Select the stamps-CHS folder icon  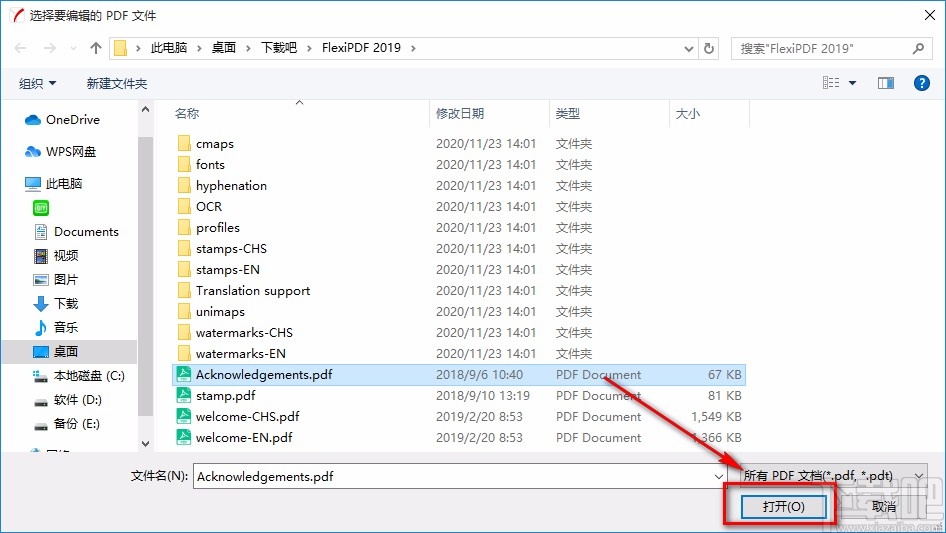click(184, 249)
